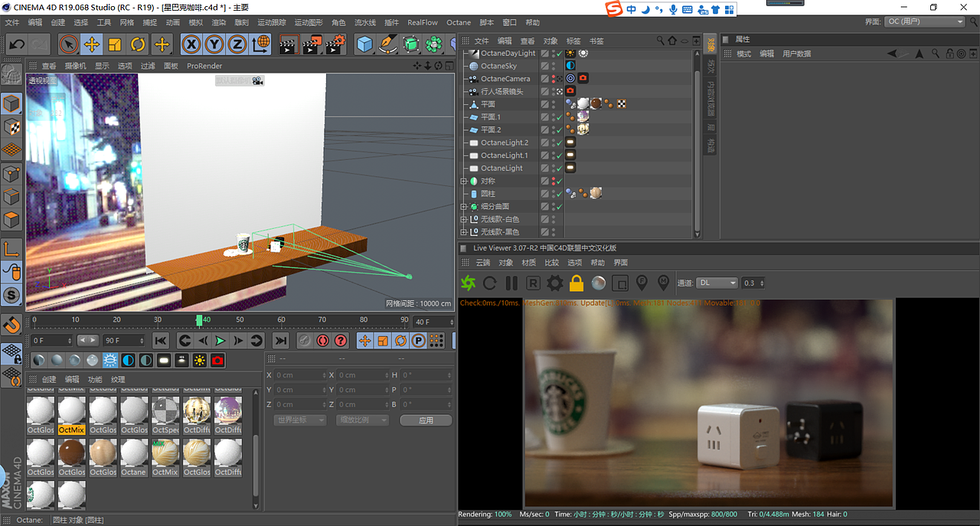Select the Rotate tool in the top toolbar

click(x=138, y=44)
